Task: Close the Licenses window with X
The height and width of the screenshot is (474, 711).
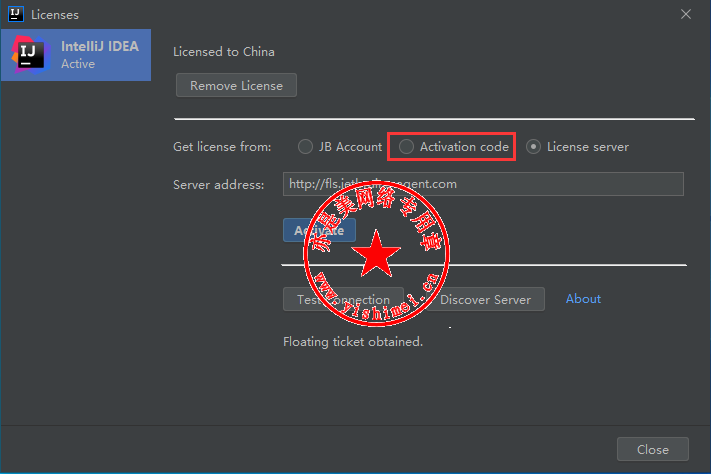Action: point(686,15)
